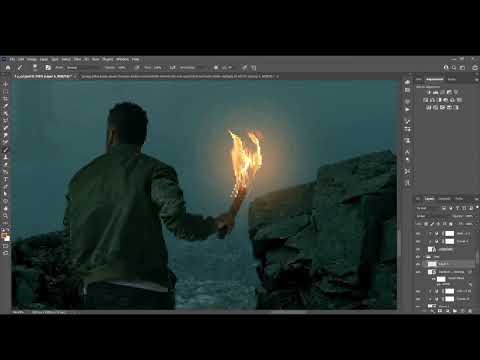The image size is (480, 360).
Task: Enable airbrush-style build-up effects
Action: coord(172,67)
